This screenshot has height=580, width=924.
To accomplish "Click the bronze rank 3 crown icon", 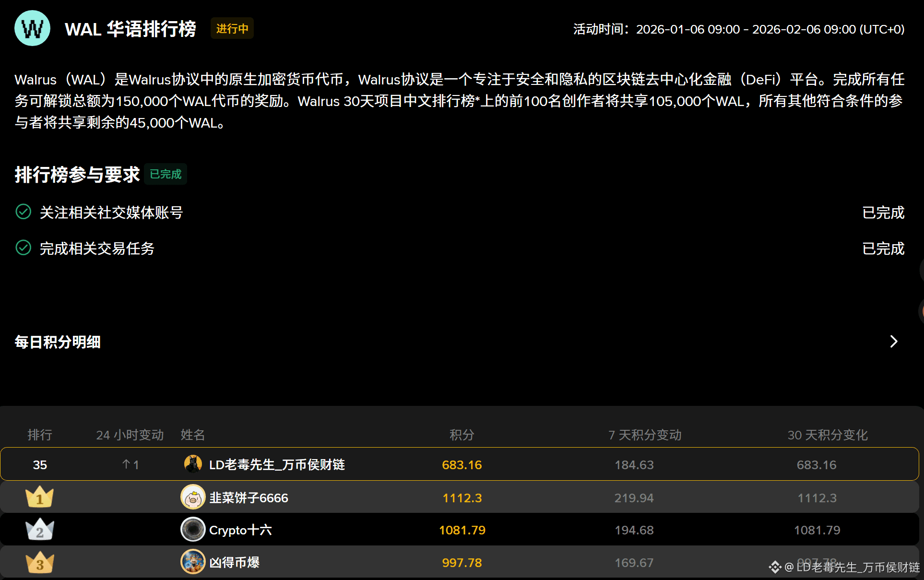I will [39, 562].
